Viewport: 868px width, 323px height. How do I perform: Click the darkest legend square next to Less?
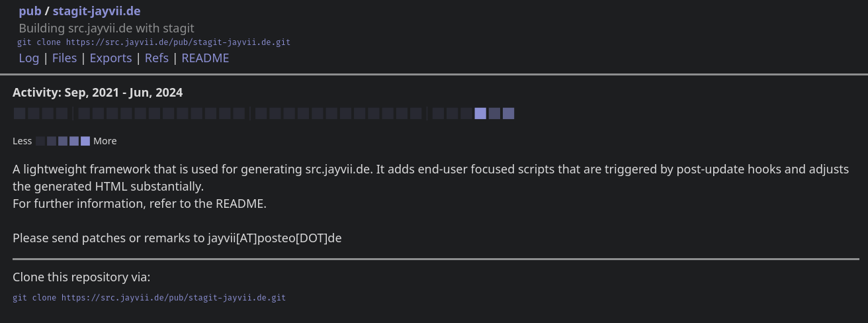pos(40,141)
